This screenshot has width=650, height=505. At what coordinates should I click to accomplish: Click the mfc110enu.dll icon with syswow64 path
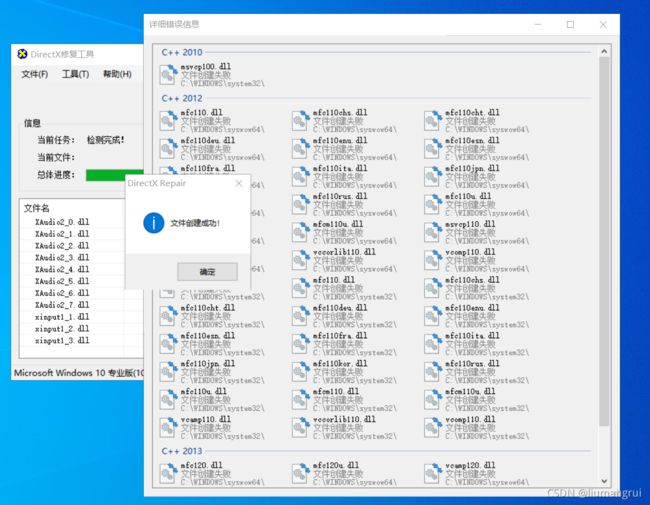point(301,148)
